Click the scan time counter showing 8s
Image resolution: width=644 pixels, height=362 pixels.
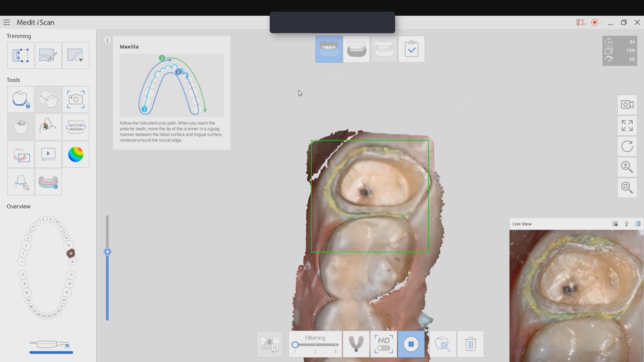point(632,42)
